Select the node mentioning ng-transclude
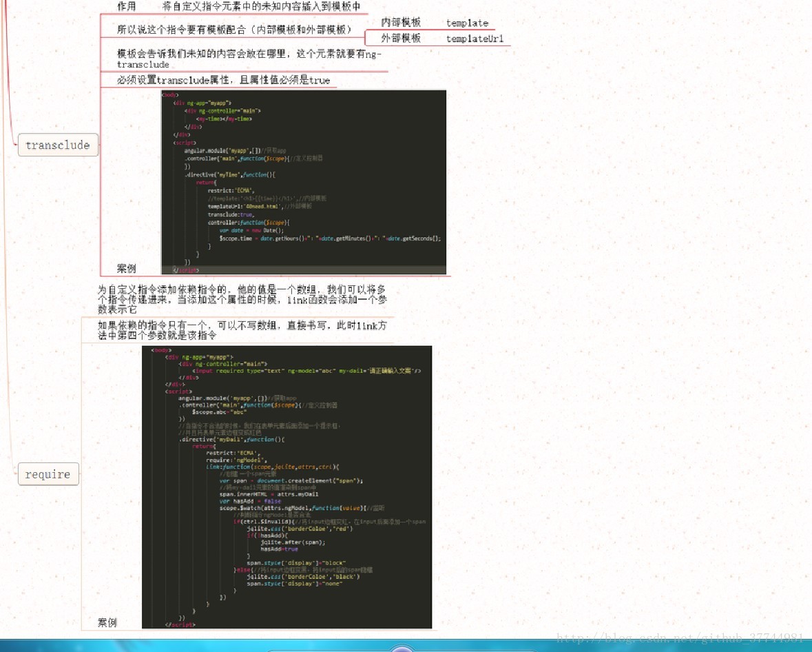Image resolution: width=812 pixels, height=652 pixels. [249, 59]
